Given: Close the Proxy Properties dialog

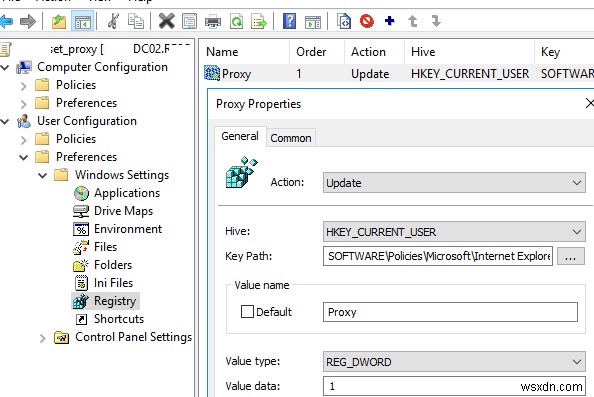Looking at the screenshot, I should (x=589, y=103).
